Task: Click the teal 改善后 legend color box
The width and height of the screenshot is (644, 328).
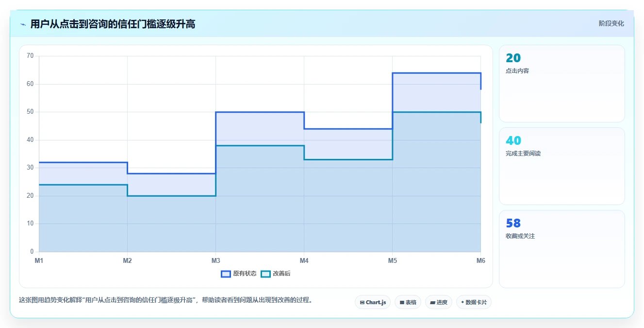Action: 265,274
